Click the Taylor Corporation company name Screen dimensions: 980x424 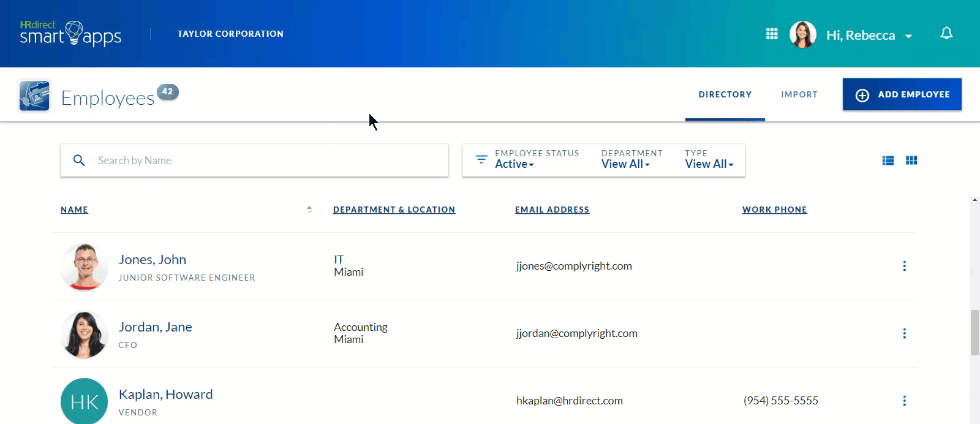[230, 34]
